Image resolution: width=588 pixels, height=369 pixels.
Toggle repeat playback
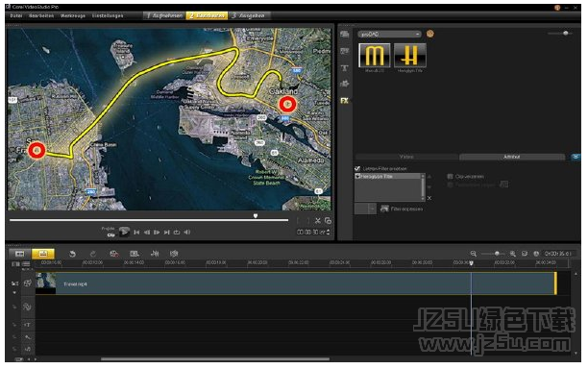[x=177, y=233]
